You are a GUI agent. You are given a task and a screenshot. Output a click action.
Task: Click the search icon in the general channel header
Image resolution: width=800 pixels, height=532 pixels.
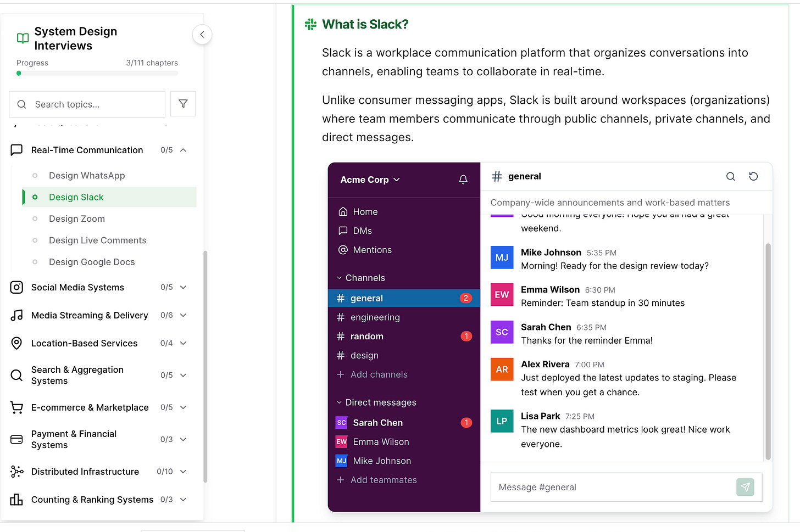pos(730,176)
